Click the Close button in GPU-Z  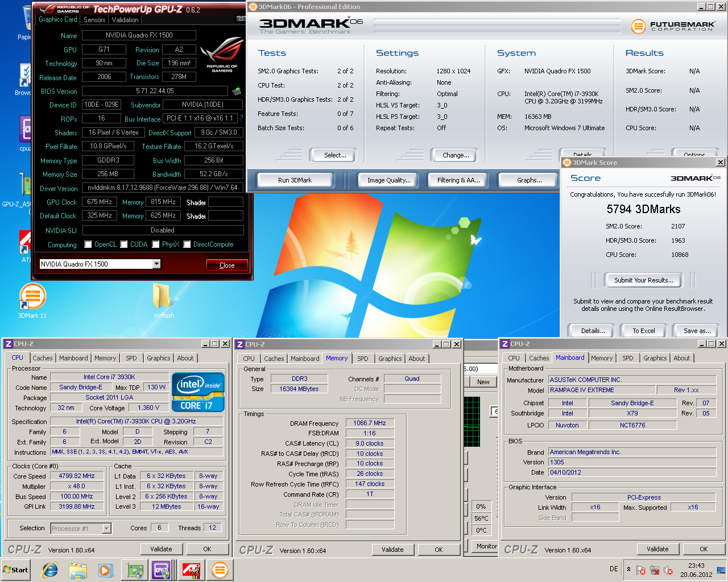227,265
